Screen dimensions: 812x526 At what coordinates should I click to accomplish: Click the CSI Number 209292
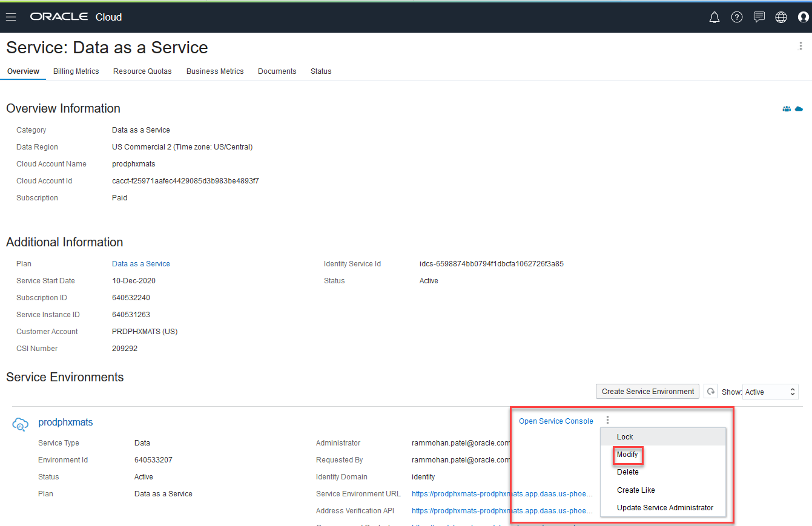pos(125,349)
